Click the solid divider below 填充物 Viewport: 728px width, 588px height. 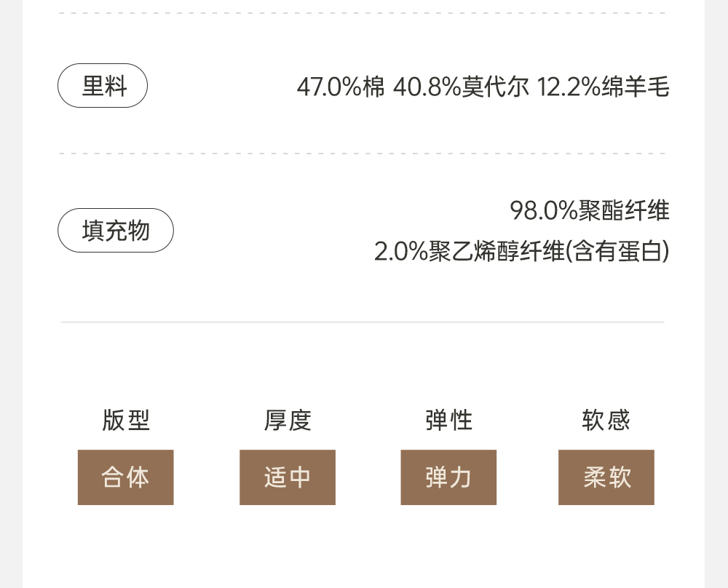pos(363,322)
